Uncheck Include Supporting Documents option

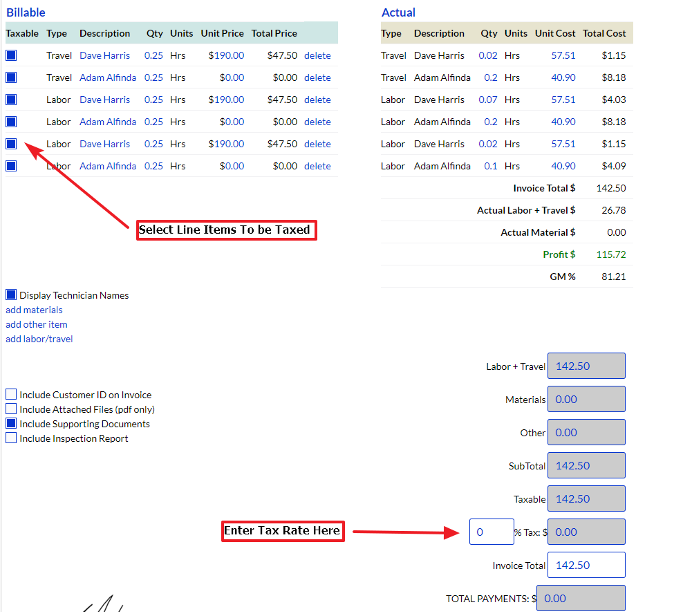click(x=11, y=424)
